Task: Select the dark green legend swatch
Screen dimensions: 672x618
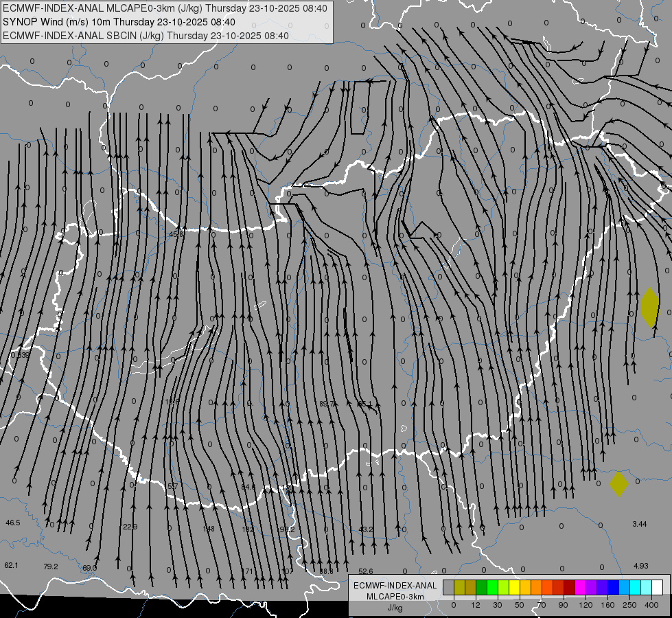Action: [x=481, y=588]
